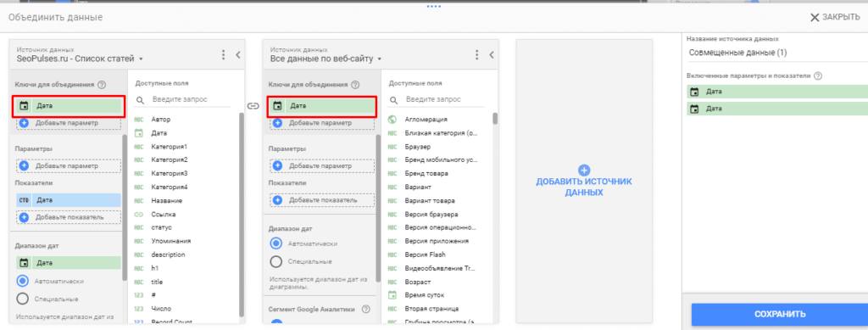This screenshot has height=330, width=868.
Task: Select Специальные radio in second source panel
Action: coord(275,261)
